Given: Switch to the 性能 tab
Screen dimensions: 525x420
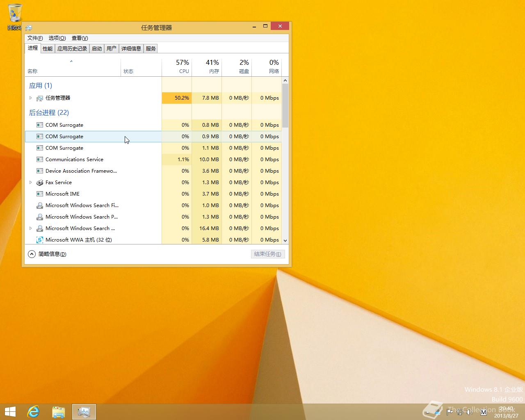Looking at the screenshot, I should pyautogui.click(x=48, y=48).
